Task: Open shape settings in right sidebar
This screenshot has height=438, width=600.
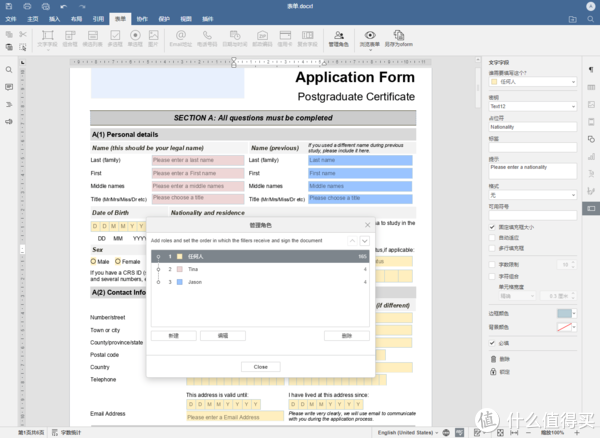Action: coord(591,139)
